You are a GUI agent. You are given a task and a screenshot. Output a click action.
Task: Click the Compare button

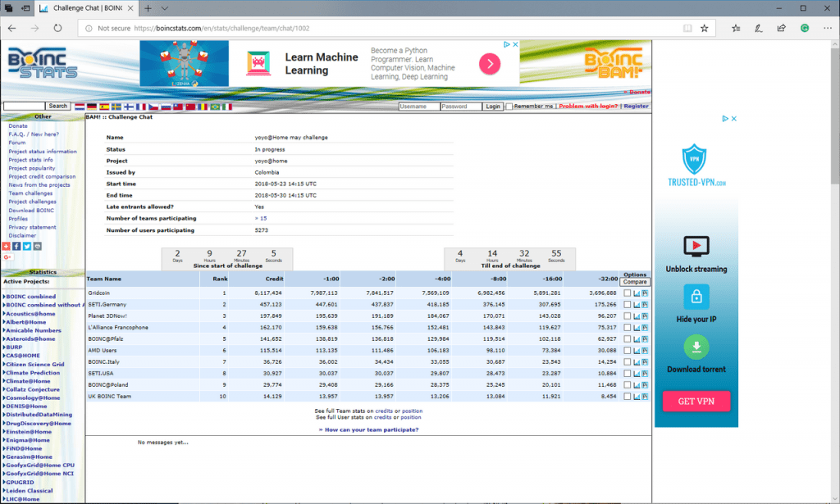pos(635,282)
